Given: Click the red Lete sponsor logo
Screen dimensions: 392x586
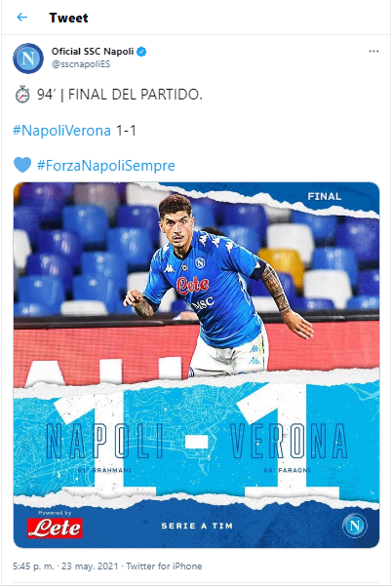Looking at the screenshot, I should 55,527.
